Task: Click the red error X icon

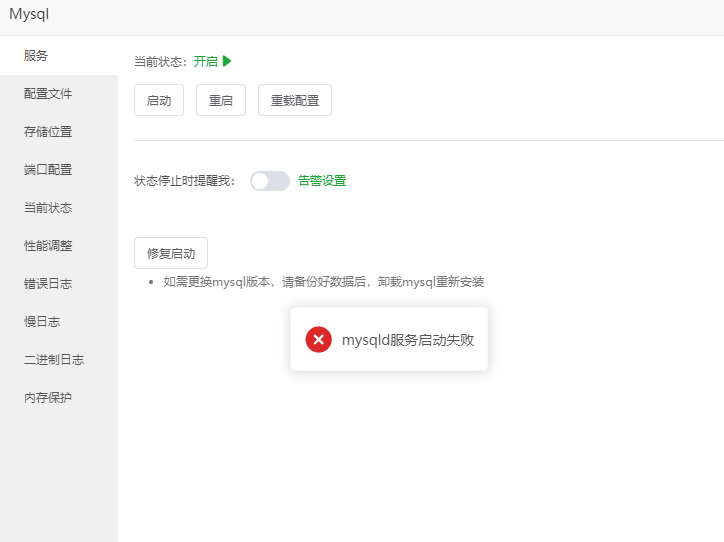Action: coord(319,339)
